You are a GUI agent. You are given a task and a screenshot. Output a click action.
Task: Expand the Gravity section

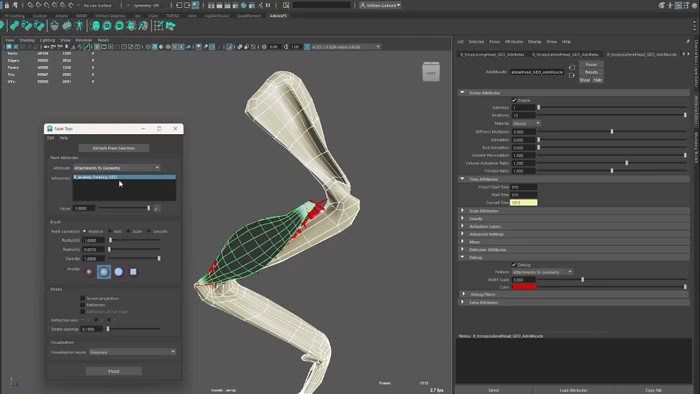point(462,218)
